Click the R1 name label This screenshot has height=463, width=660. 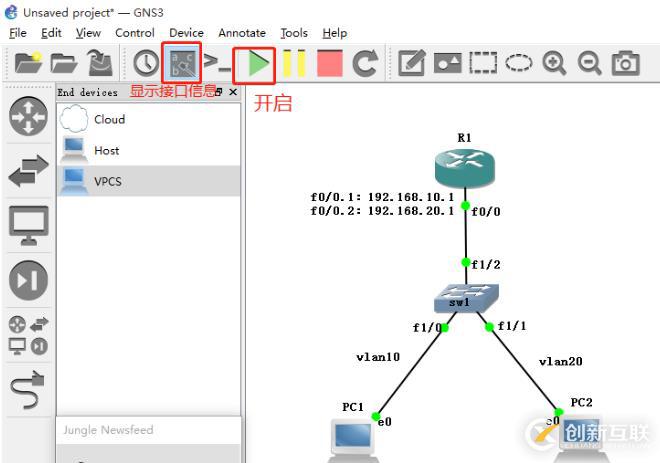[x=465, y=138]
